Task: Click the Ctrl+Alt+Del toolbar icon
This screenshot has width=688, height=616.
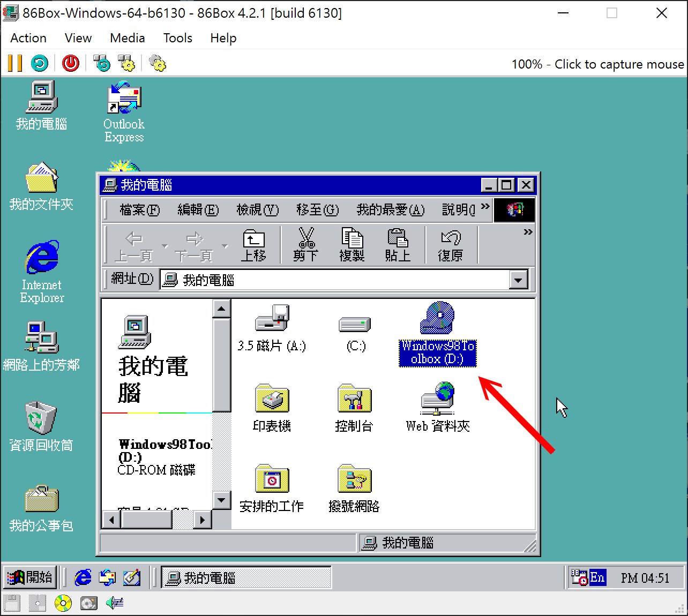Action: (x=102, y=63)
